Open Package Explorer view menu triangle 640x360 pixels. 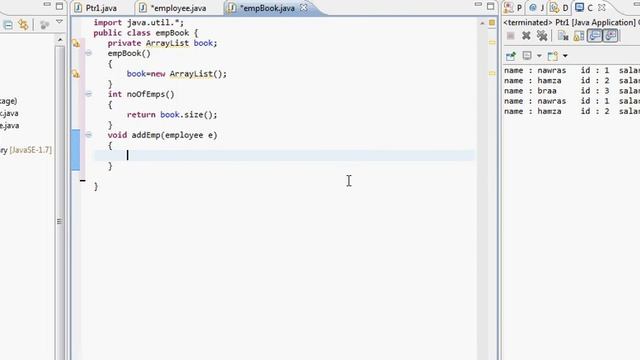[59, 22]
